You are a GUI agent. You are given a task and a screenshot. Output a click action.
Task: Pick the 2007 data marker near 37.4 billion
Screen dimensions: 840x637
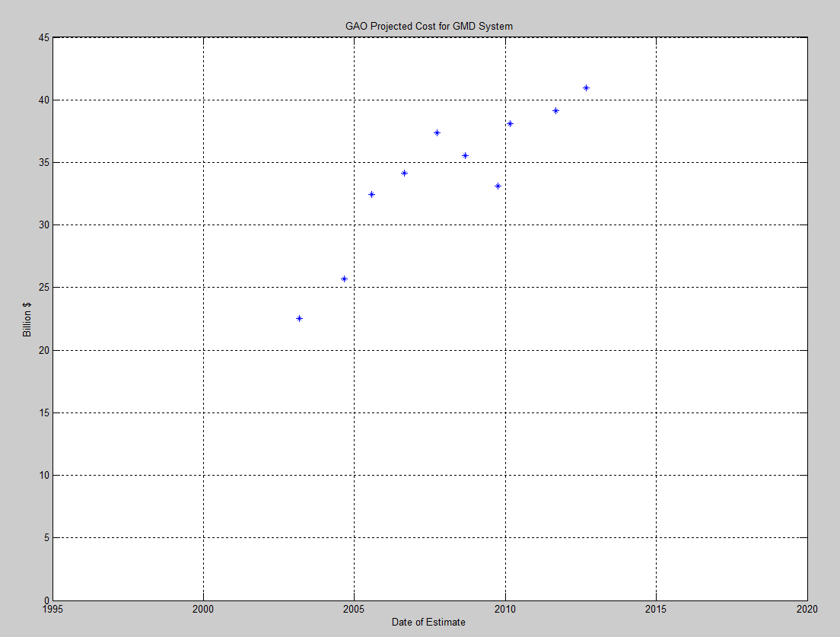437,132
